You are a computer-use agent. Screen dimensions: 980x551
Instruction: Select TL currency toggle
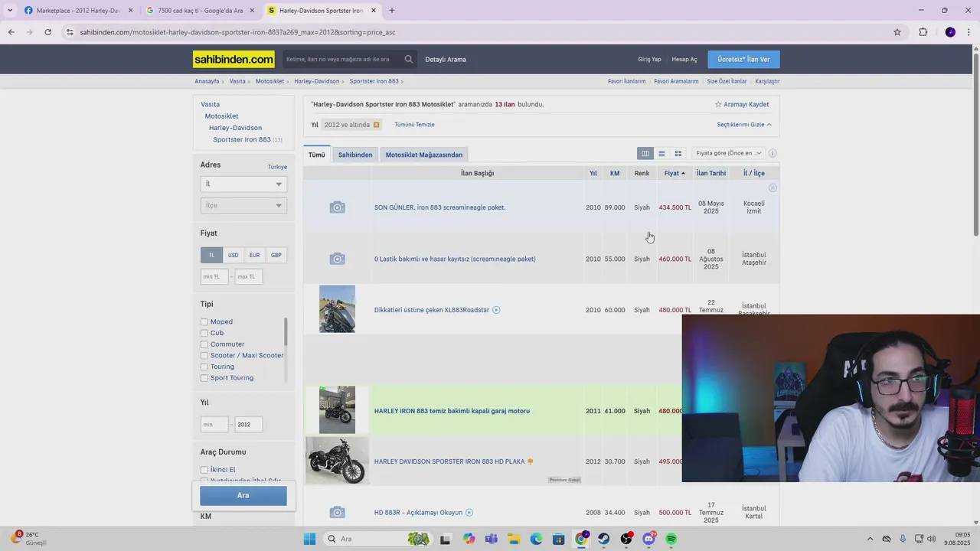(x=211, y=255)
